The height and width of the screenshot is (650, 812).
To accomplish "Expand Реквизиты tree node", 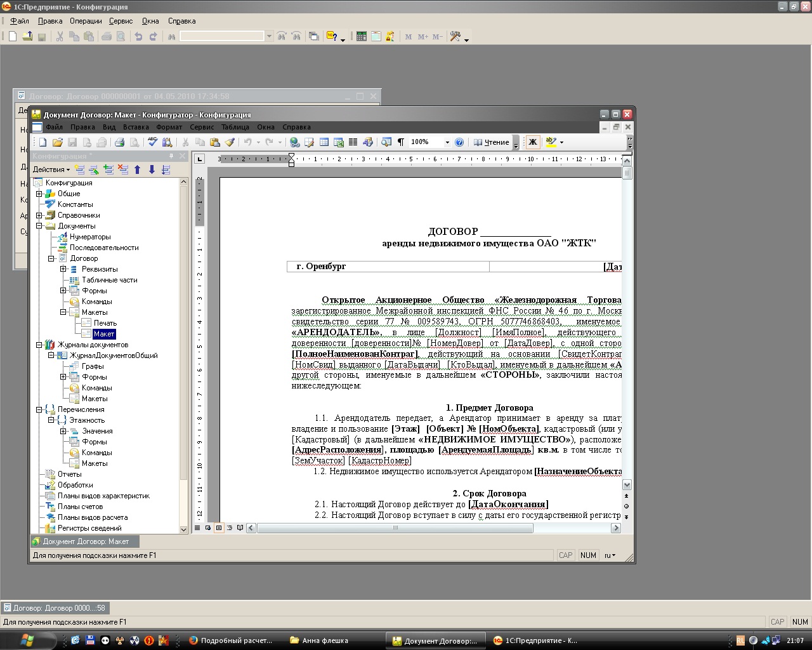I will (63, 269).
